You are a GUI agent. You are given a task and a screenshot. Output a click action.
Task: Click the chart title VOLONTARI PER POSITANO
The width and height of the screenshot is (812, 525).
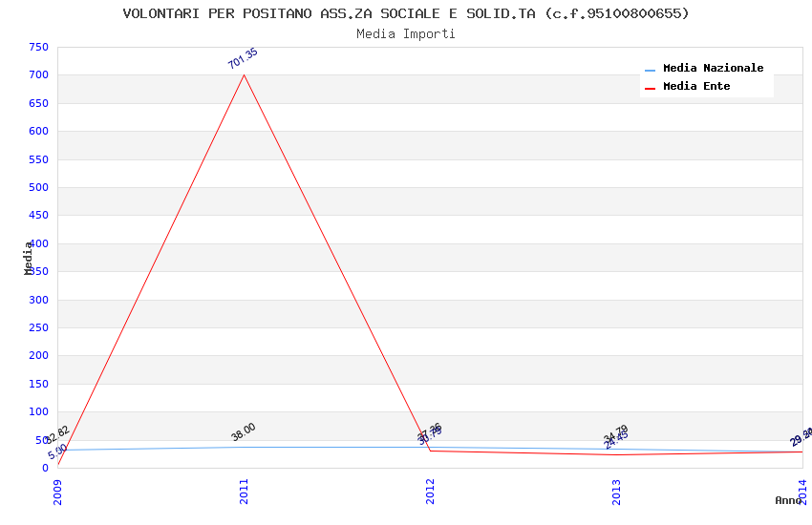point(406,13)
